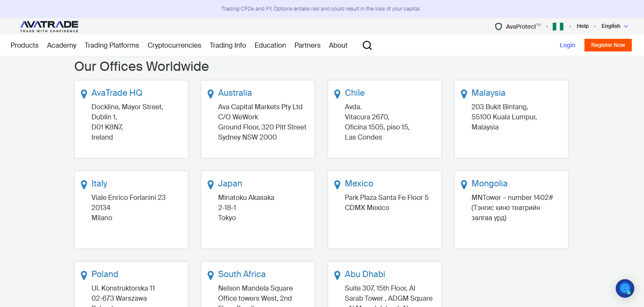Click the CFD risk warning banner text
The height and width of the screenshot is (307, 644).
tap(321, 9)
